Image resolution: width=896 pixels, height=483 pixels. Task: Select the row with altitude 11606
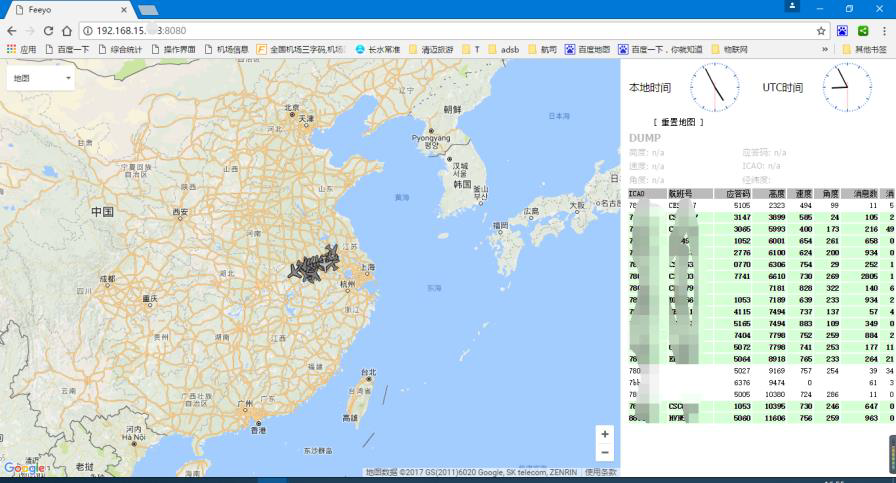click(x=762, y=418)
